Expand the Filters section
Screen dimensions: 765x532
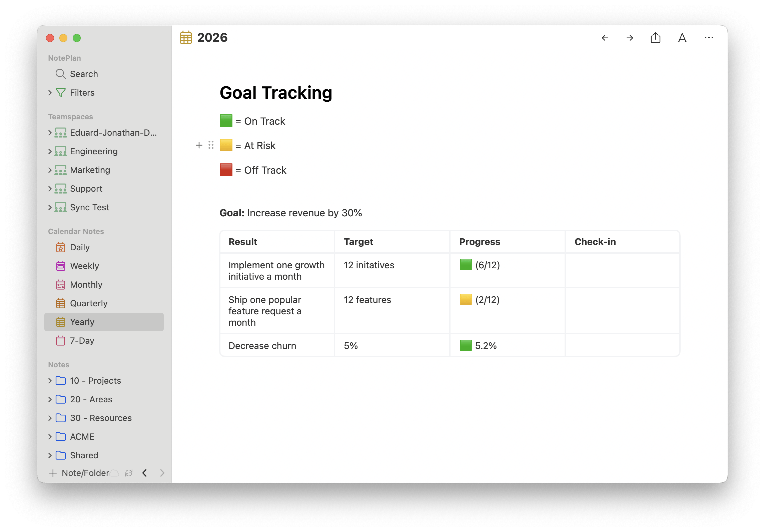[x=50, y=93]
